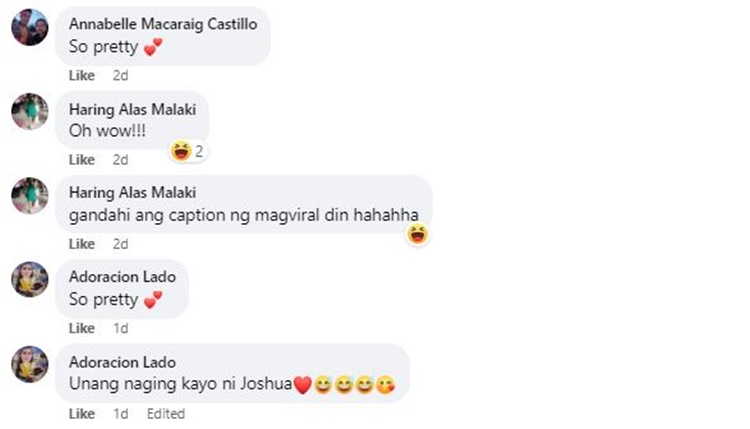The width and height of the screenshot is (750, 429).
Task: Like Annabelle Macaraig Castillo's comment
Action: [x=82, y=76]
